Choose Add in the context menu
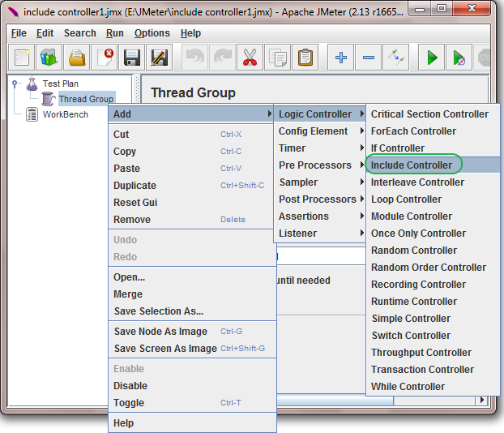This screenshot has width=504, height=433. point(191,114)
